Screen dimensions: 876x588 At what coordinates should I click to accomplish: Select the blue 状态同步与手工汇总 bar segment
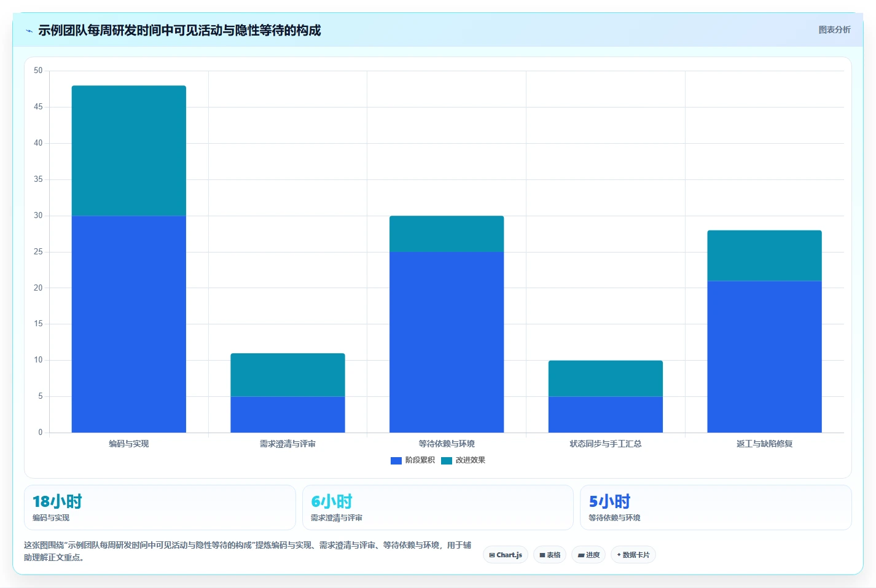point(606,415)
